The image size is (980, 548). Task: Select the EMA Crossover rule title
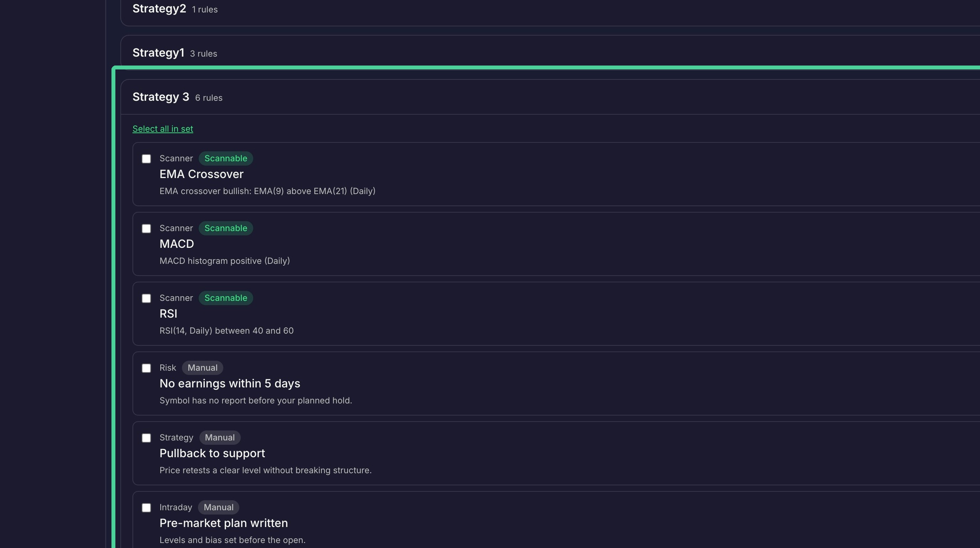point(201,174)
